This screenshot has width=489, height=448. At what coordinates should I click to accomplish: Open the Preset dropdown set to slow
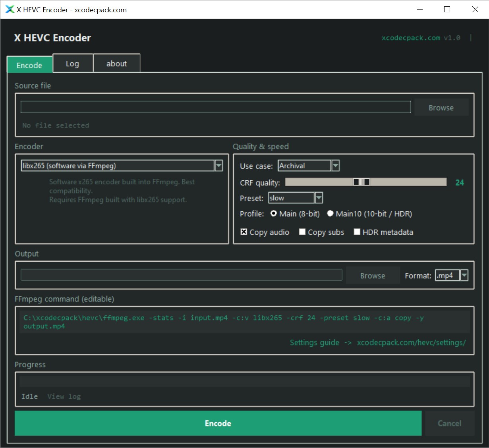coord(319,197)
